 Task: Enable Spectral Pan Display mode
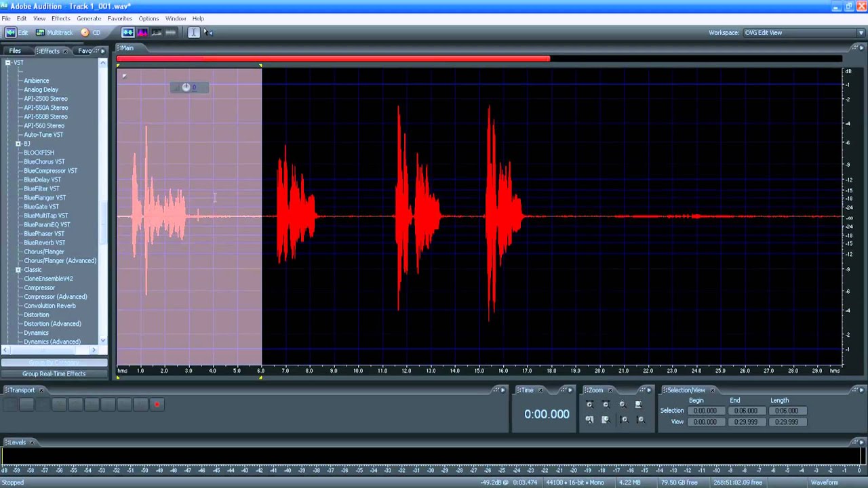157,33
